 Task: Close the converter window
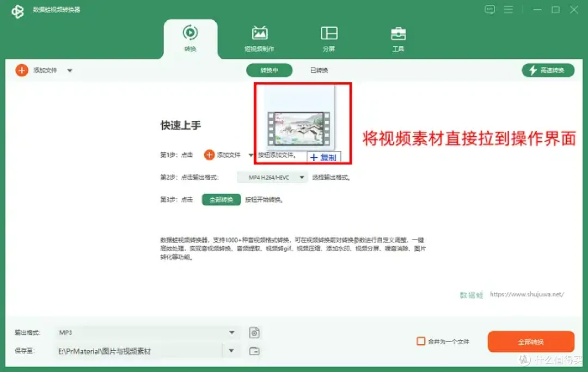pyautogui.click(x=574, y=10)
